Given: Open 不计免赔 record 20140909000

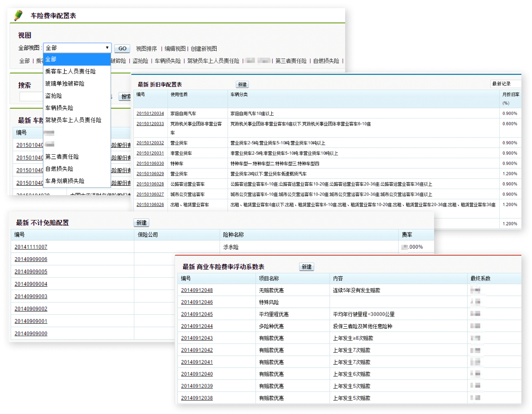Looking at the screenshot, I should [x=31, y=334].
